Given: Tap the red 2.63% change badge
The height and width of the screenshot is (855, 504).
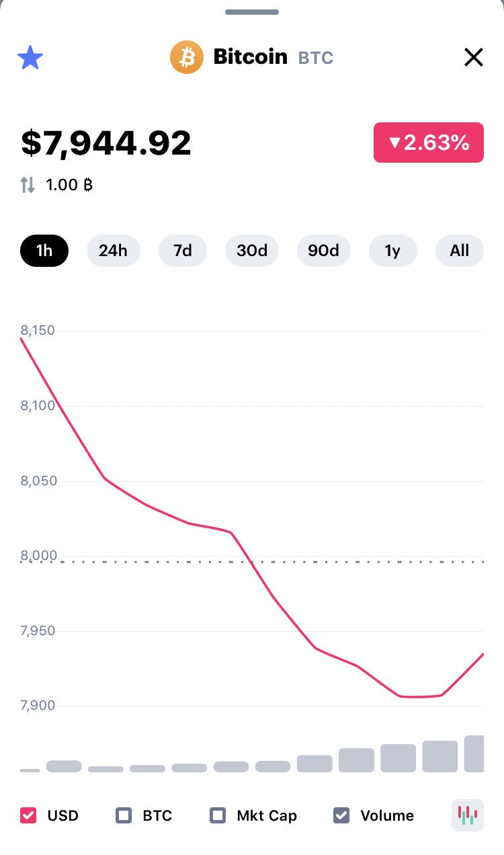Looking at the screenshot, I should [429, 142].
